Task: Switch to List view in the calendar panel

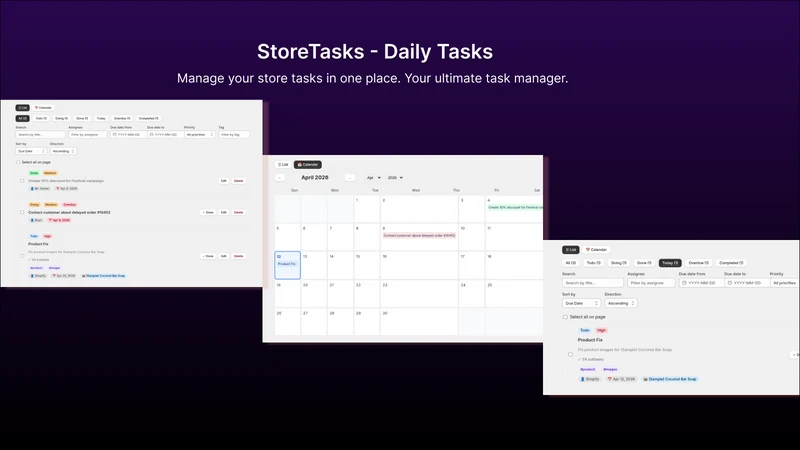Action: coord(283,164)
